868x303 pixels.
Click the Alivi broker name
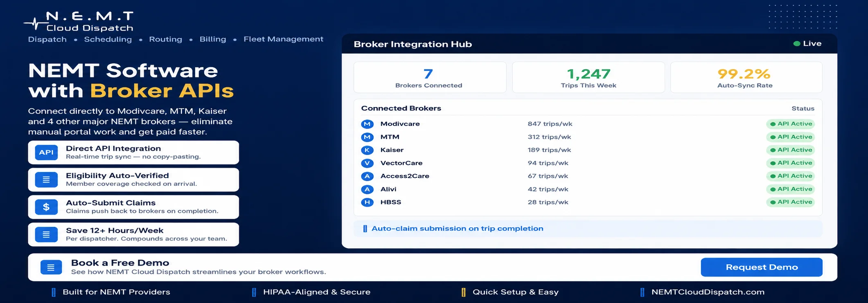(x=388, y=189)
